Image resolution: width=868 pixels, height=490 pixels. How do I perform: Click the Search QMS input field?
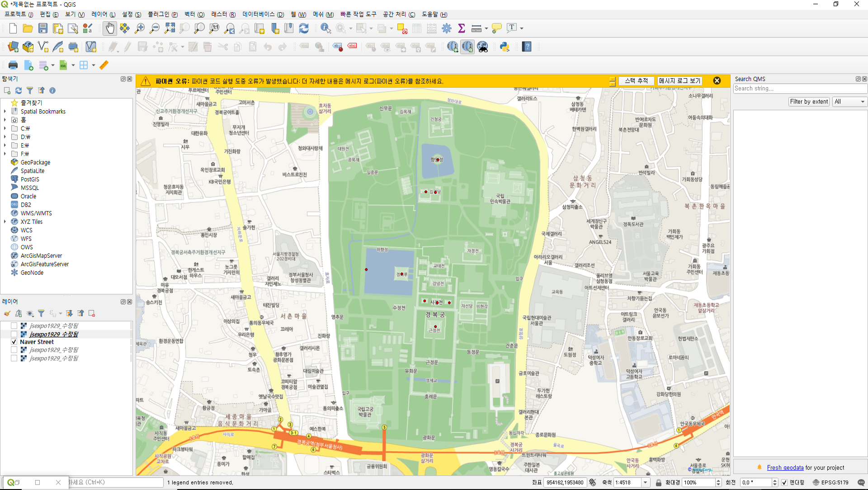(x=799, y=89)
